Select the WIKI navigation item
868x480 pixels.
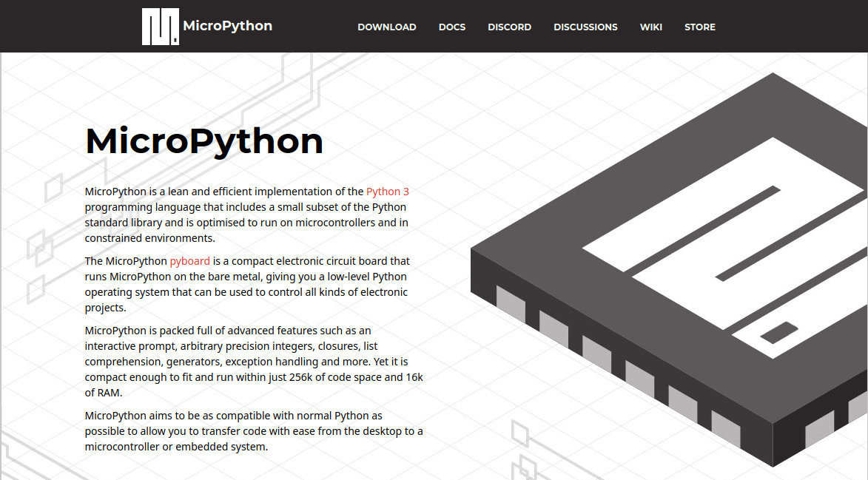click(651, 27)
